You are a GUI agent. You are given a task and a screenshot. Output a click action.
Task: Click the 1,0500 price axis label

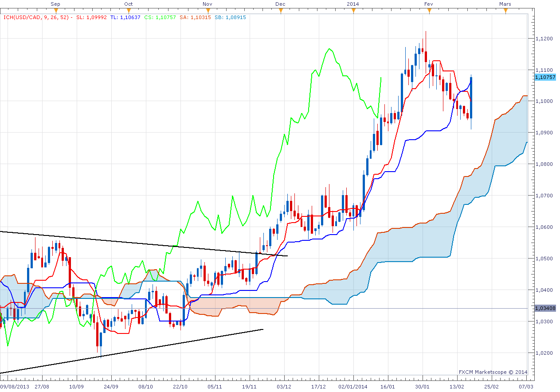543,259
